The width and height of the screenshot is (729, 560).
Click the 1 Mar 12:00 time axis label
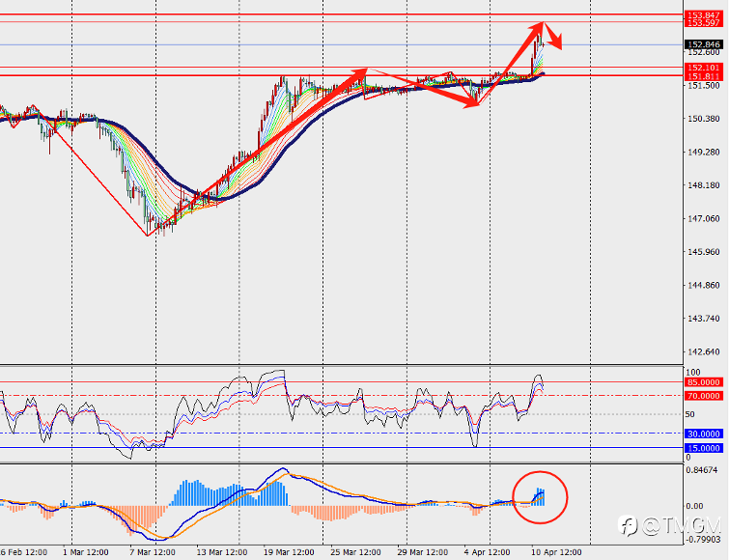86,552
